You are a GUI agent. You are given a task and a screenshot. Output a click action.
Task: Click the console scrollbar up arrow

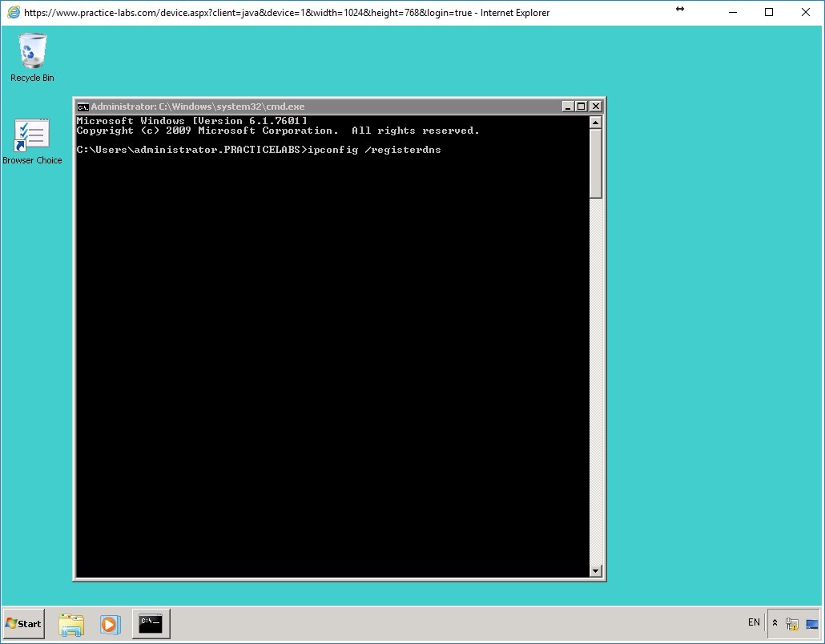coord(595,121)
